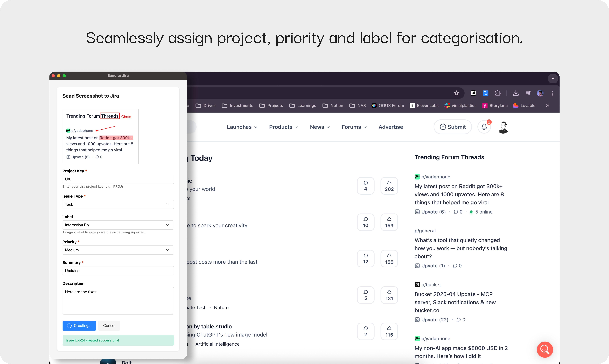609x364 pixels.
Task: Open the ElevenLabs bookmark
Action: [424, 105]
